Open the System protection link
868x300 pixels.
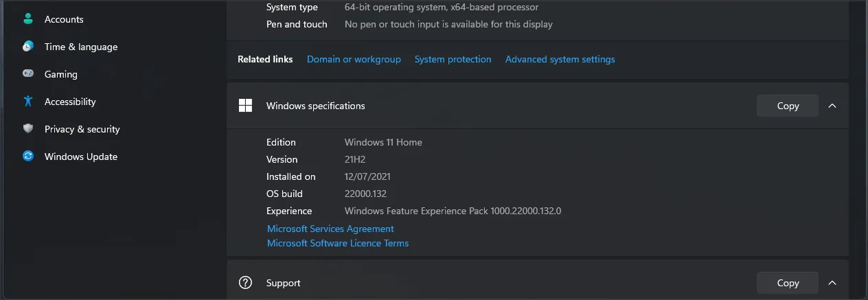[x=453, y=60]
